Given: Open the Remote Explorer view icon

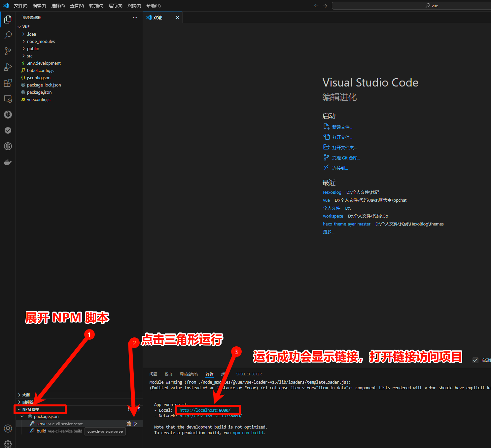Looking at the screenshot, I should [8, 99].
